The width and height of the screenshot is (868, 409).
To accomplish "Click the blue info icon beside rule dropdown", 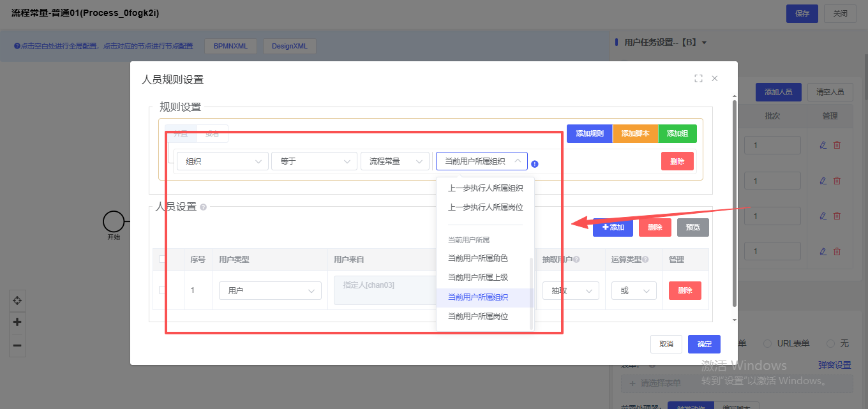I will tap(535, 164).
